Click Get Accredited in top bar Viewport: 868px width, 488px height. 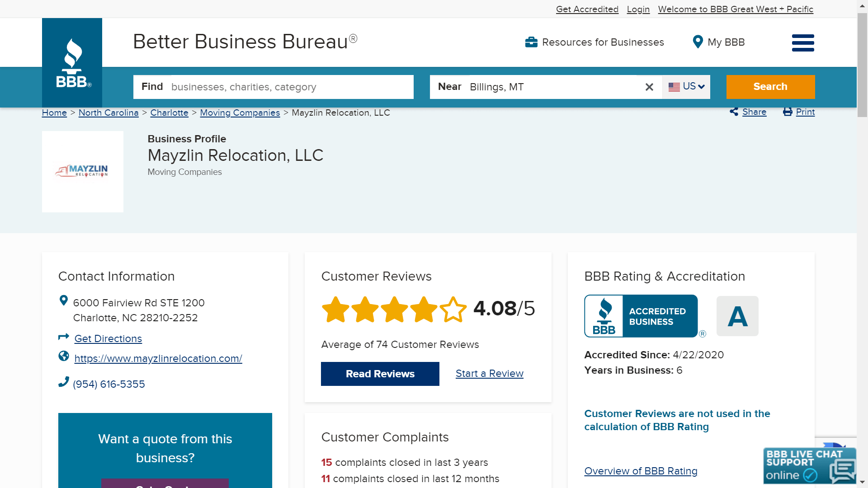[587, 9]
